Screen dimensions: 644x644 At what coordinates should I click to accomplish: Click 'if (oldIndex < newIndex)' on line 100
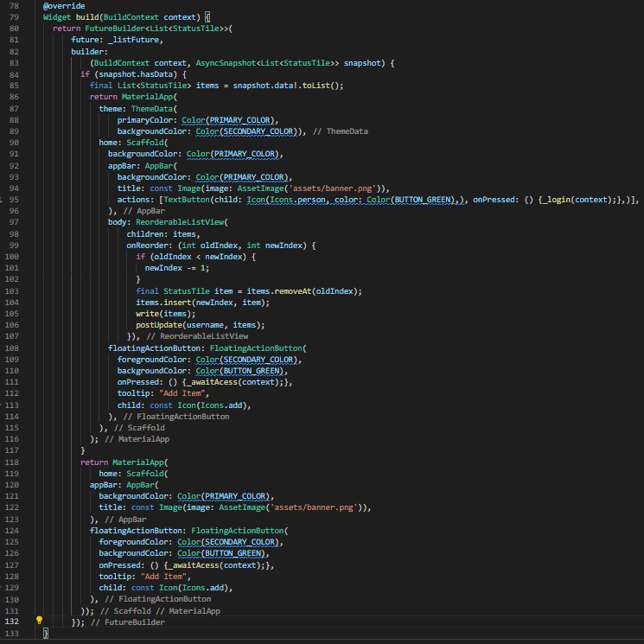point(191,257)
